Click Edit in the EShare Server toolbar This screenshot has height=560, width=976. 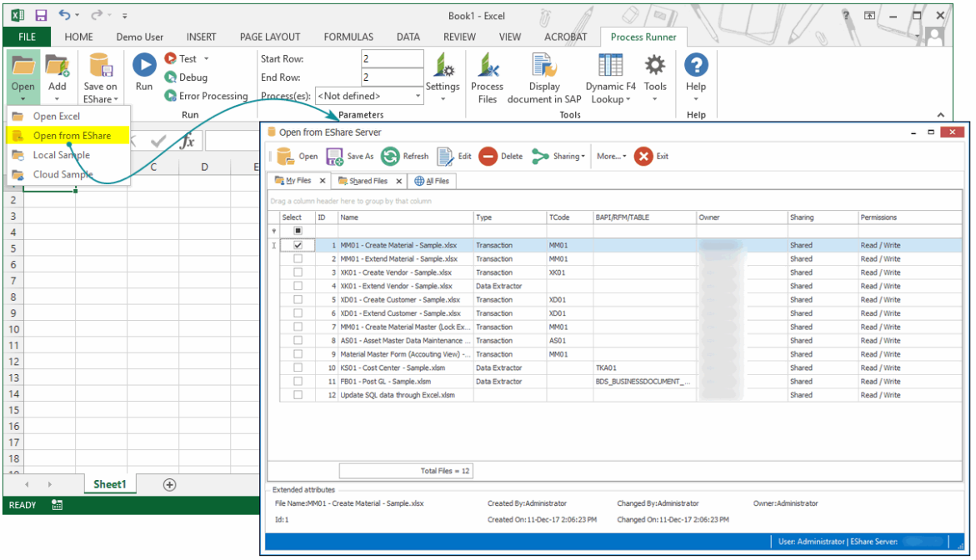pyautogui.click(x=454, y=156)
